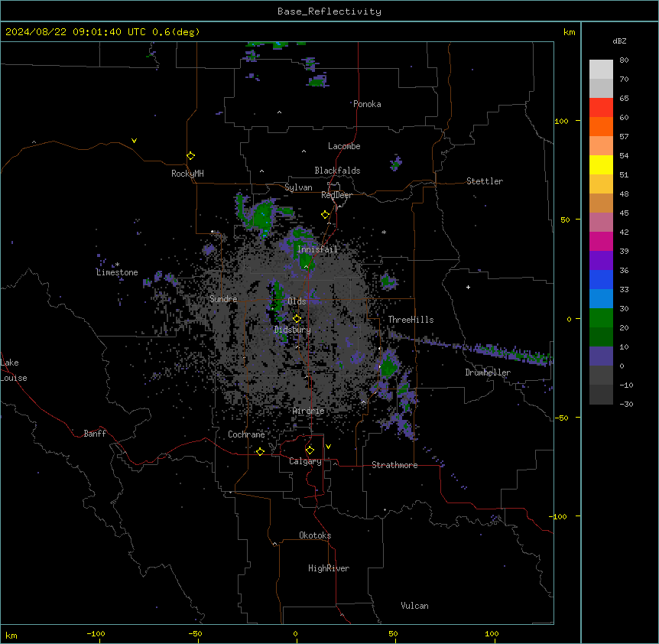Select the Olds label

click(297, 301)
